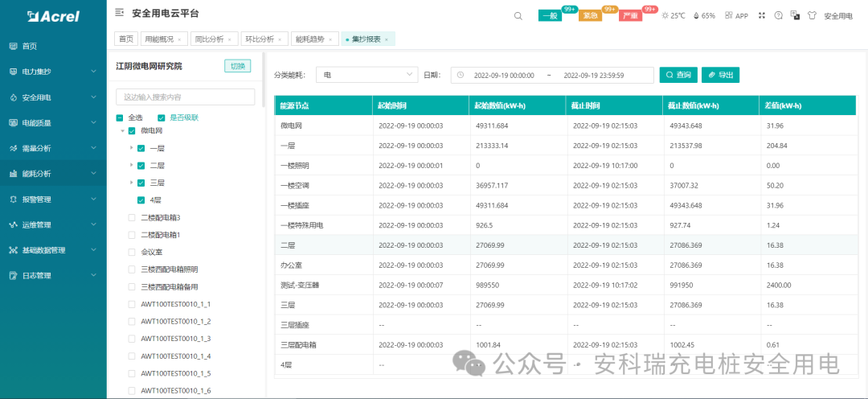Click the 日志管理 sidebar icon
The image size is (868, 399).
coord(14,275)
